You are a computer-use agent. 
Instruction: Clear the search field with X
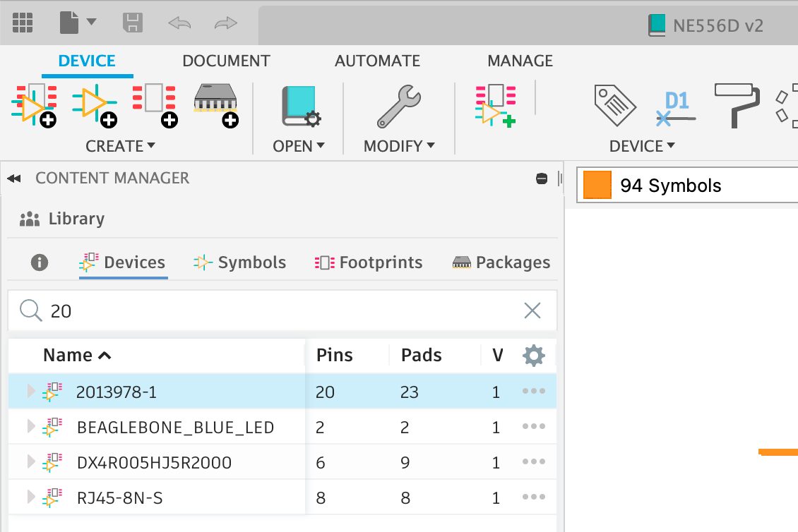pos(532,310)
